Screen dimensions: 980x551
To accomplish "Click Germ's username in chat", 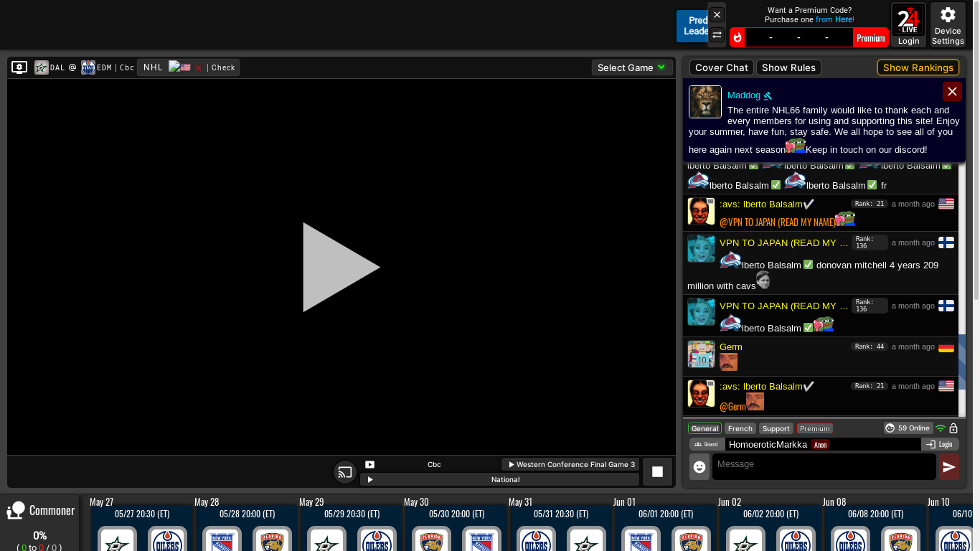I will 731,347.
